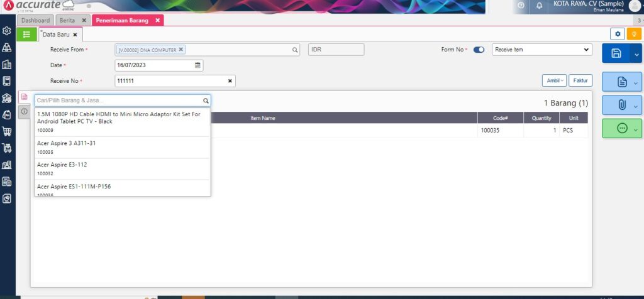
Task: Open the General Ledger book icon in sidebar
Action: pos(6,81)
